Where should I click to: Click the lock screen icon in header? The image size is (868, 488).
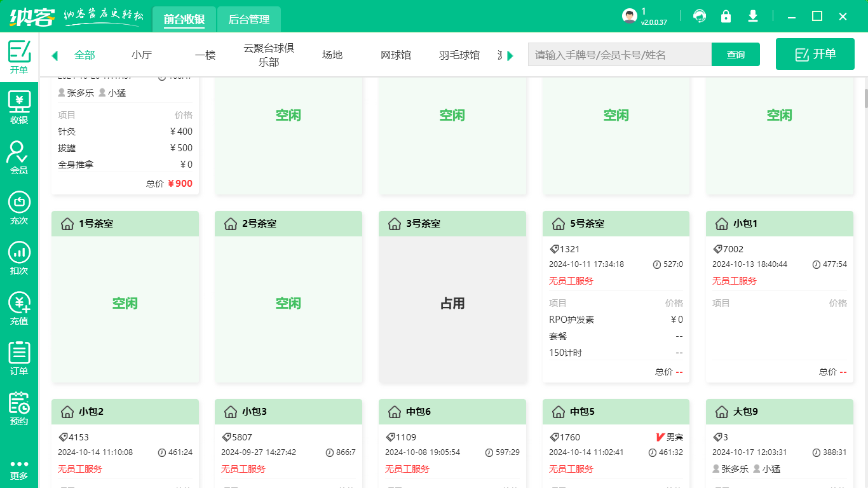point(726,17)
